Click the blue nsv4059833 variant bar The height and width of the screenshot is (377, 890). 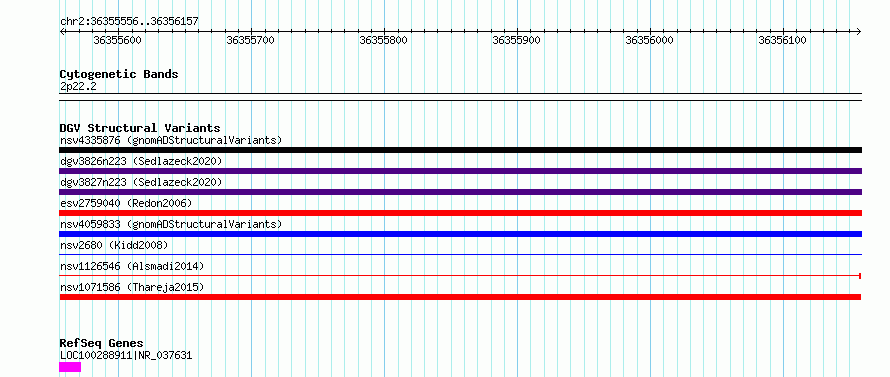(x=460, y=234)
